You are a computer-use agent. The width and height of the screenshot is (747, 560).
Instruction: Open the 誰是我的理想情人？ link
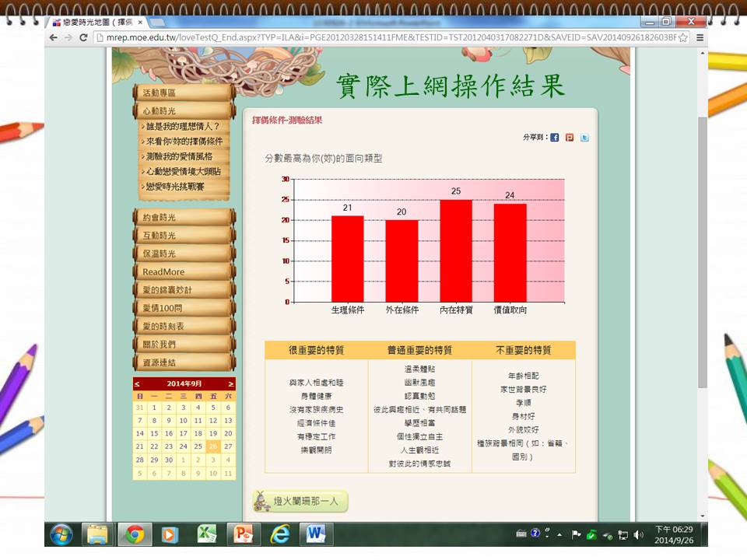point(184,126)
